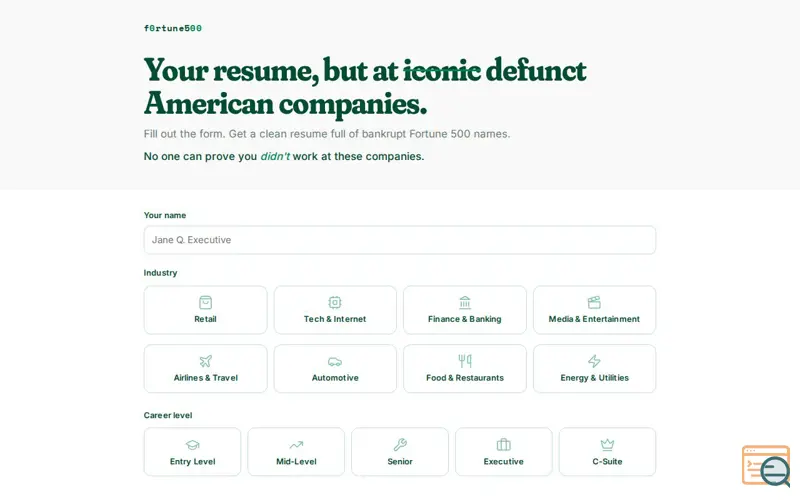800x500 pixels.
Task: Click the shopping bag icon for Retail
Action: click(x=205, y=303)
